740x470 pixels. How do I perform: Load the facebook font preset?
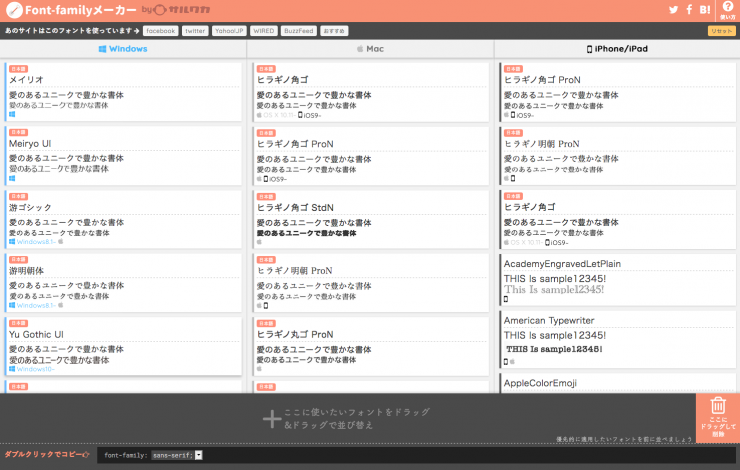pos(160,31)
